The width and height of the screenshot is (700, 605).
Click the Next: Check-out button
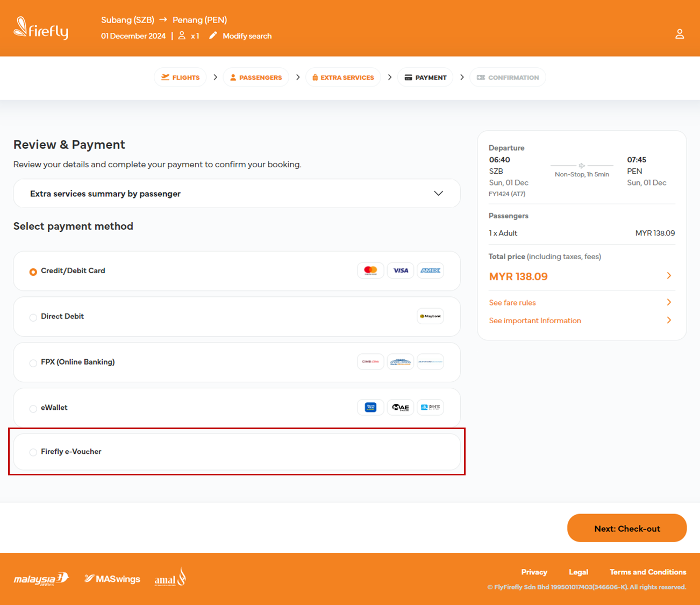pos(626,528)
